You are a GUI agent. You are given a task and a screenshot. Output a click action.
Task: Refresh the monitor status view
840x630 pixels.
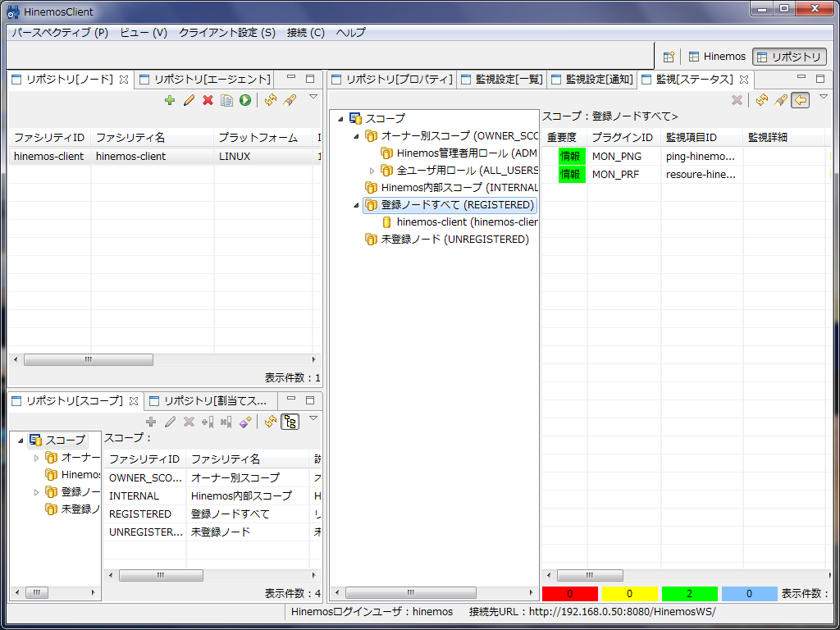tap(762, 100)
